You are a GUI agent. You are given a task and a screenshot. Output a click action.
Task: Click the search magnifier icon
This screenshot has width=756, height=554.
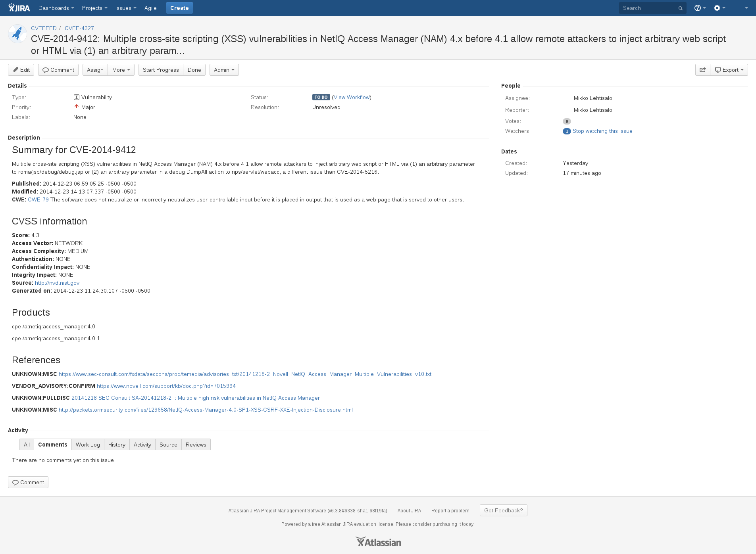click(680, 8)
